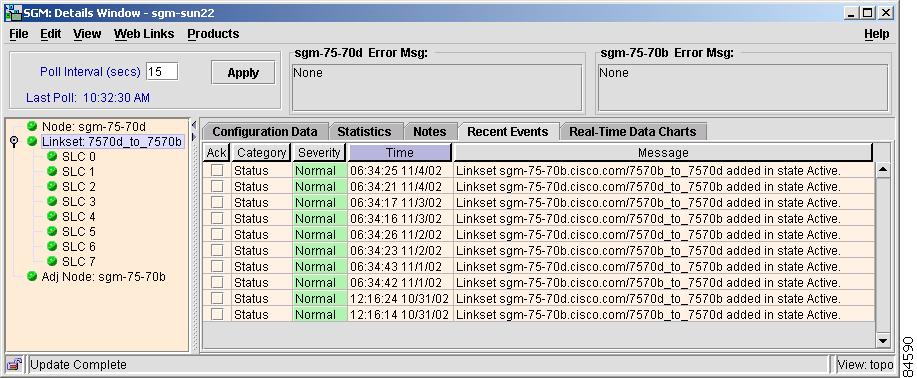Apply the poll interval setting
This screenshot has width=917, height=378.
coord(243,73)
